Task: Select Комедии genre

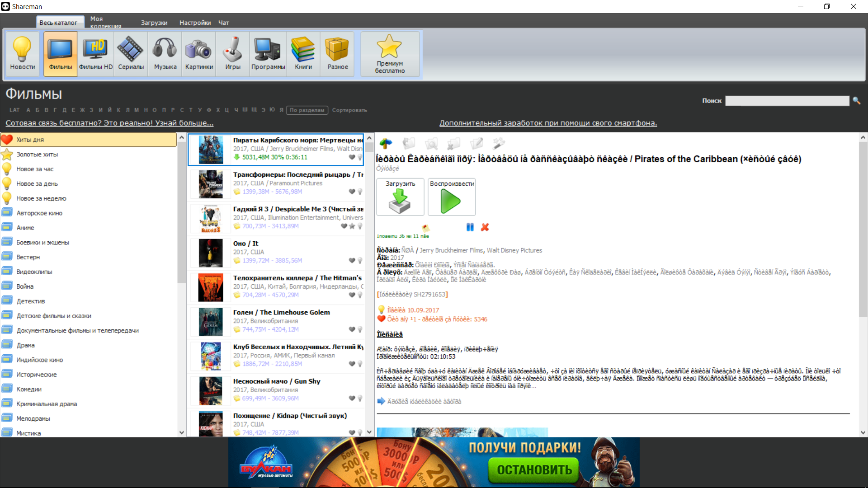Action: coord(89,389)
